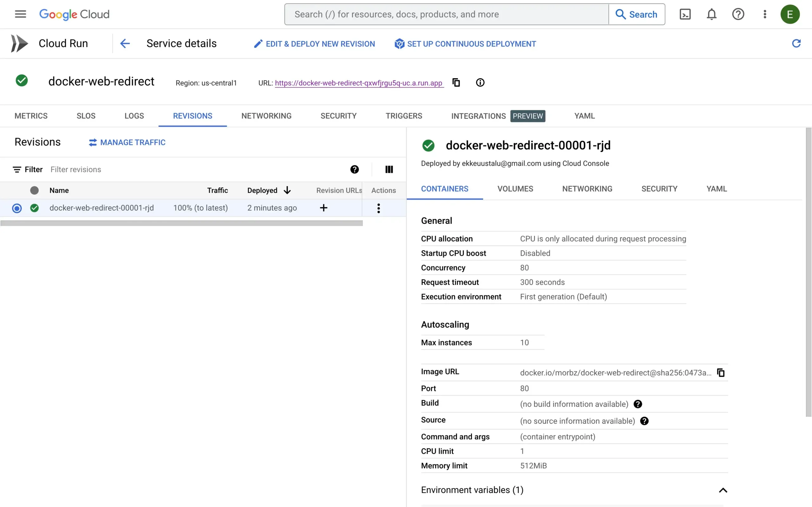Check the select-all circle in revisions header
The width and height of the screenshot is (812, 507).
click(x=34, y=190)
